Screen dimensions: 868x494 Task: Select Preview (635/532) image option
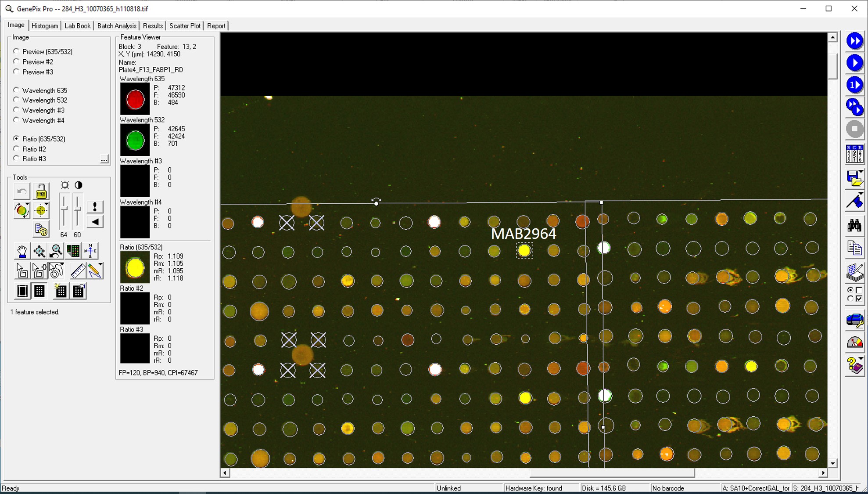(16, 51)
